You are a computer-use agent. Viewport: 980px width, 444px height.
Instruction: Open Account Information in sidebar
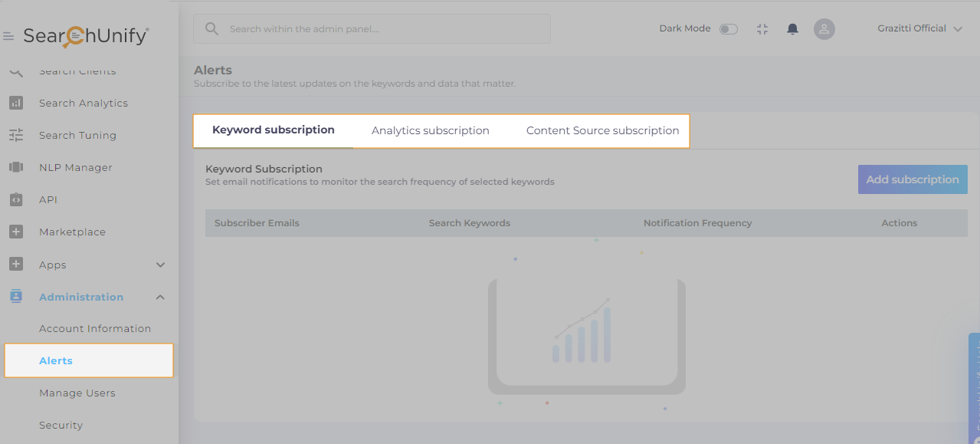tap(95, 328)
